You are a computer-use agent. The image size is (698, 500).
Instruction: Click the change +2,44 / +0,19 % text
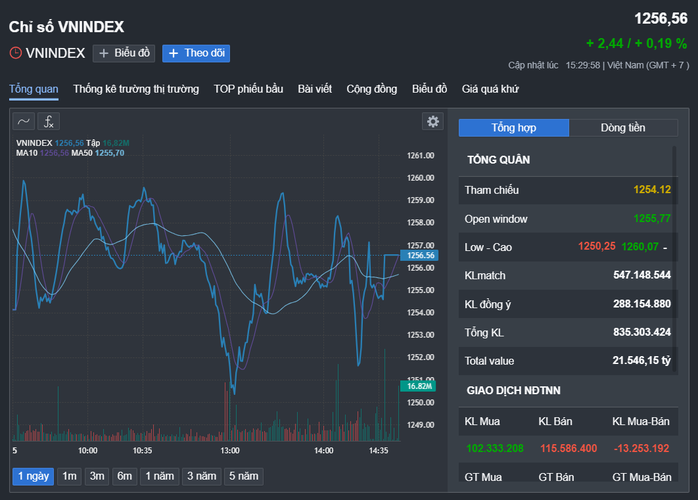(637, 43)
